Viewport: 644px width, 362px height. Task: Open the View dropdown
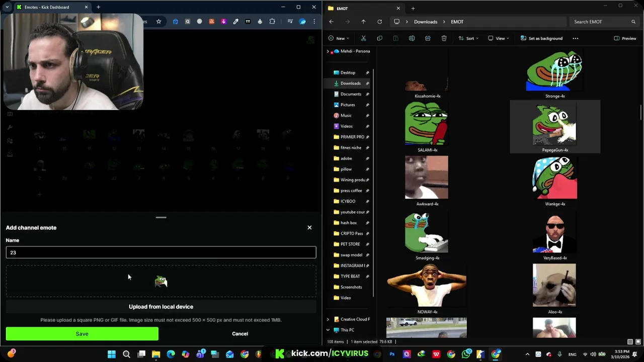pyautogui.click(x=499, y=38)
